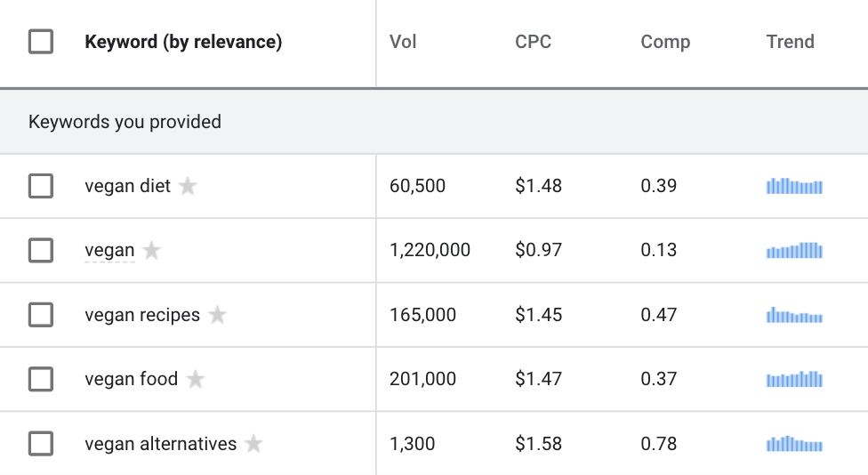Sort by Keyword relevance column

tap(183, 42)
